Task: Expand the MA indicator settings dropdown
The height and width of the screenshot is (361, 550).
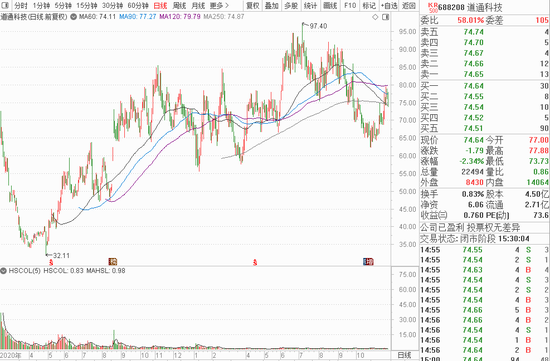Action: 74,16
